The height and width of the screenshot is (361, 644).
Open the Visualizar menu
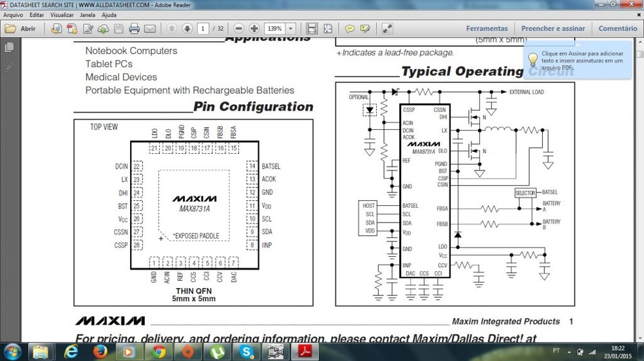pyautogui.click(x=62, y=14)
